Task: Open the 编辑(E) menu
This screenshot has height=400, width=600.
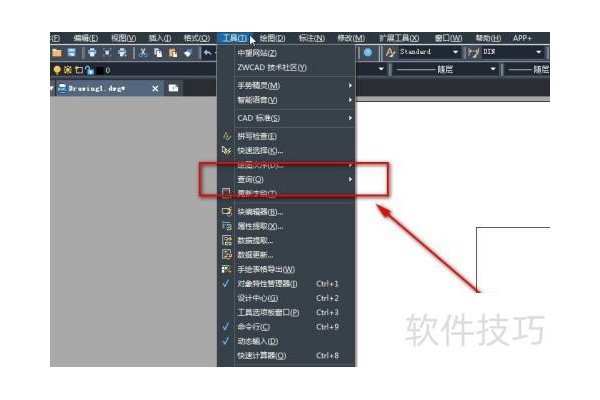Action: (86, 38)
